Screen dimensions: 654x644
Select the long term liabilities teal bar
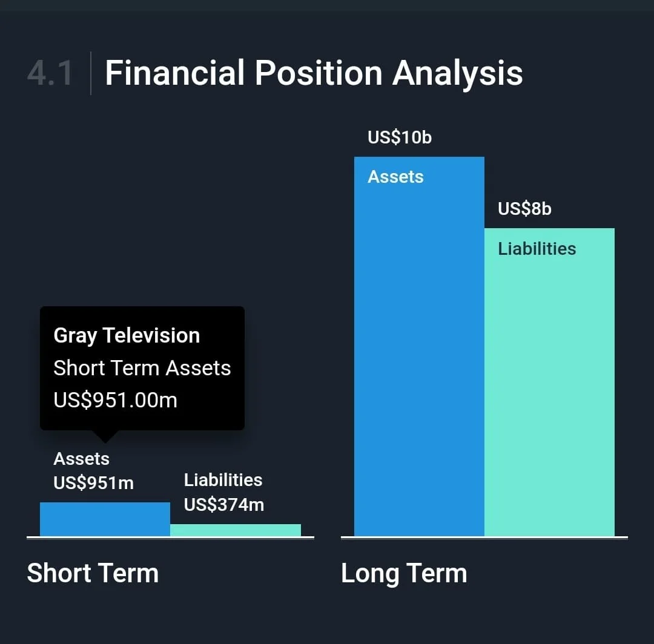tap(549, 382)
